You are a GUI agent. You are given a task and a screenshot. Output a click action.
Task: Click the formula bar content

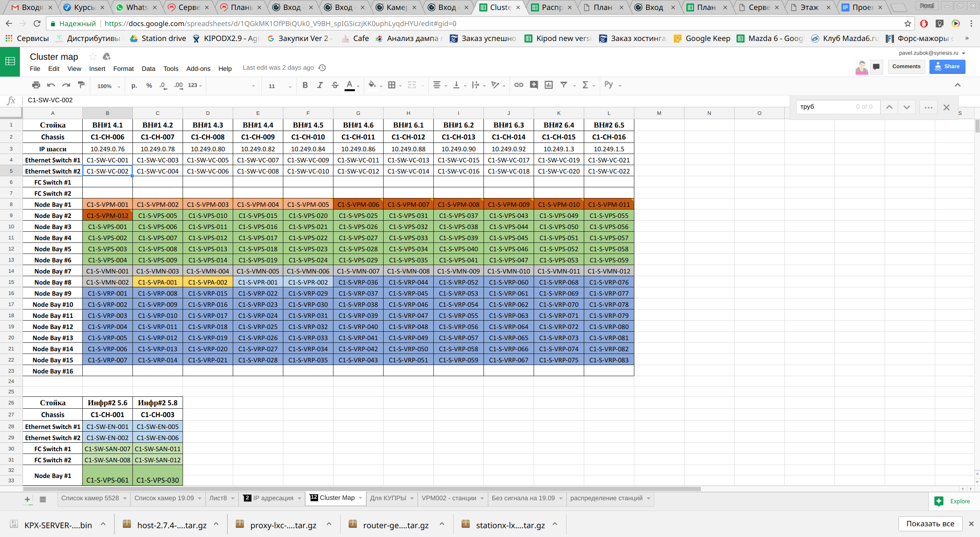coord(50,100)
